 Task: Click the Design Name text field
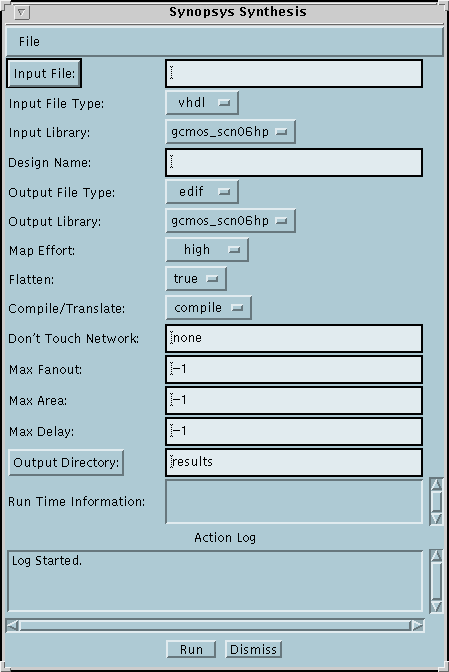(x=294, y=162)
